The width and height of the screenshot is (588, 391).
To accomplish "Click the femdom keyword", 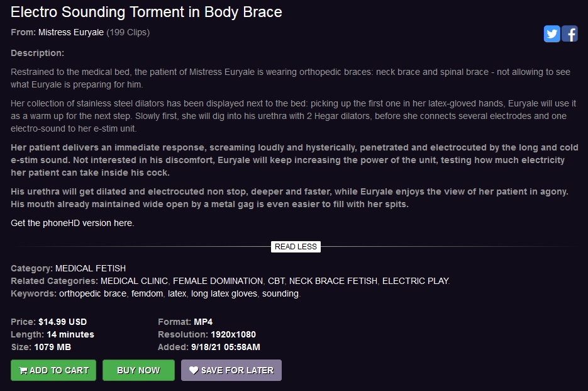I will click(x=147, y=293).
